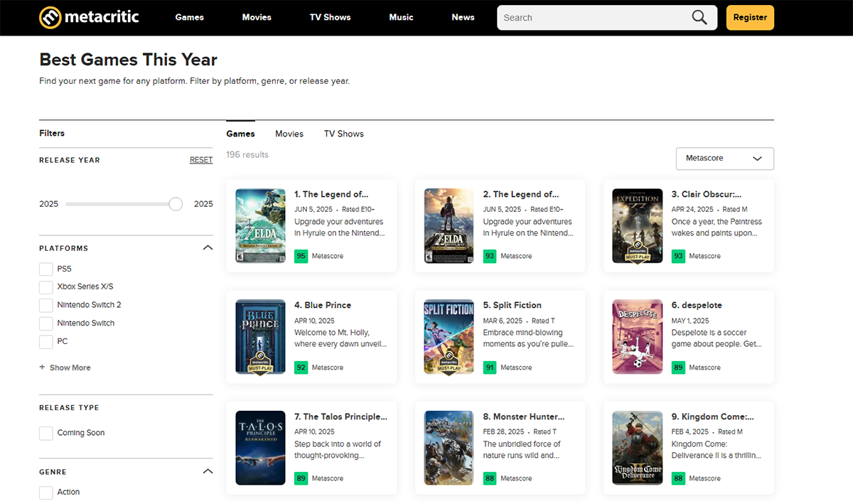853x504 pixels.
Task: Open the 6. despelote title link
Action: [x=697, y=305]
